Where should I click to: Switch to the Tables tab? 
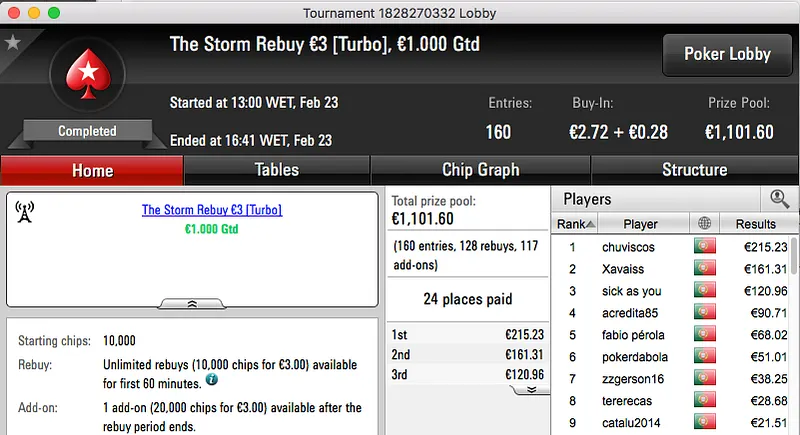coord(277,170)
